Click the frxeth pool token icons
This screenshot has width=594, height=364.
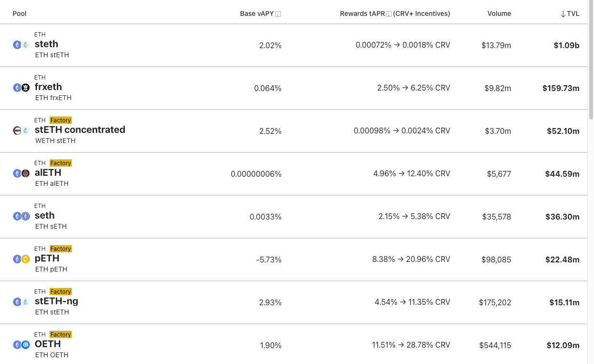[x=21, y=88]
